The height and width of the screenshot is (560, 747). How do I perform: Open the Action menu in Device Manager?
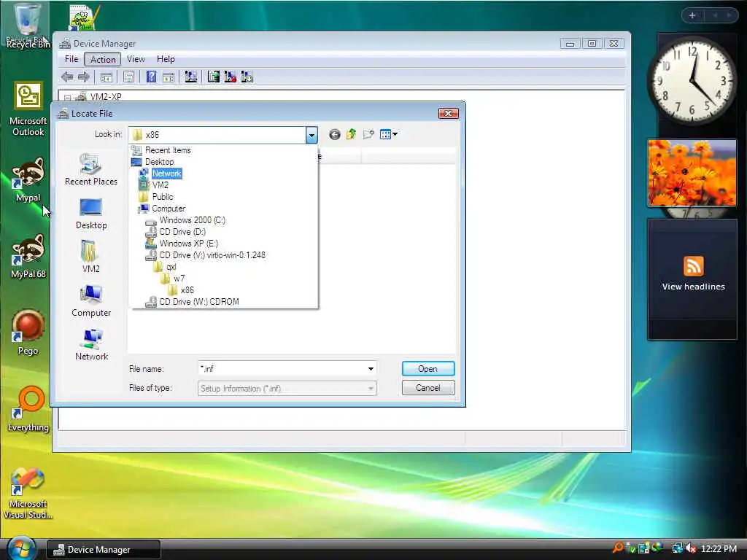point(102,59)
